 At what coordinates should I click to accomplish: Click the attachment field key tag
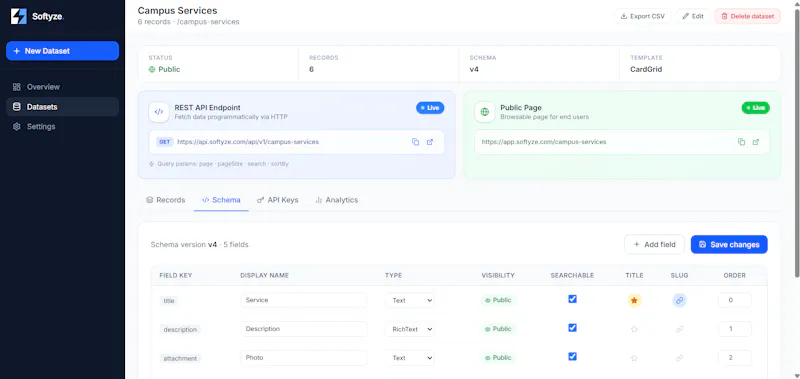point(180,359)
